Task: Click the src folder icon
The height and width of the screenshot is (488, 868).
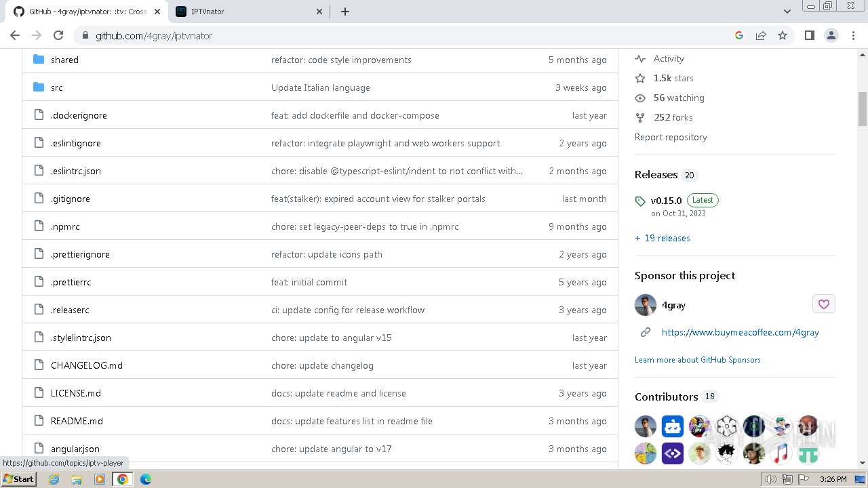Action: coord(39,87)
